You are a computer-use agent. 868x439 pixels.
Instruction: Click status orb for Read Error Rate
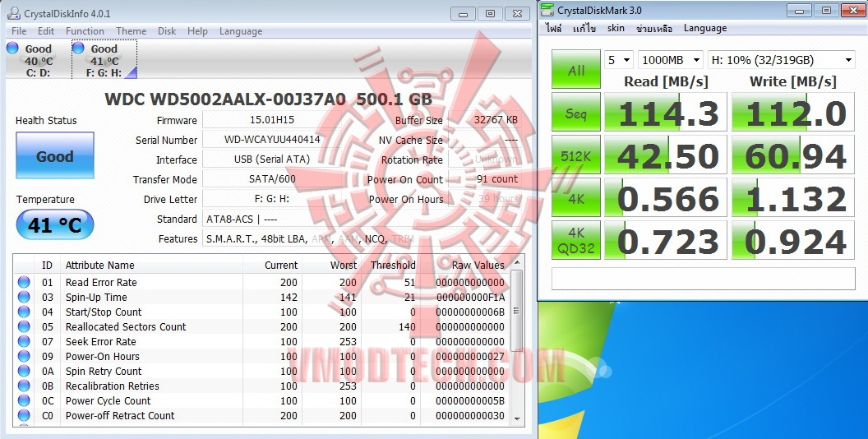(24, 282)
